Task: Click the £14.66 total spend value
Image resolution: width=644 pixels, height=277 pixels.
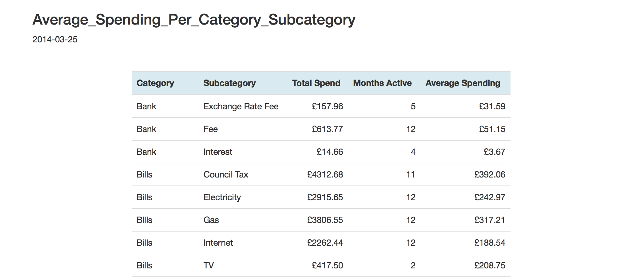Action: pos(330,152)
